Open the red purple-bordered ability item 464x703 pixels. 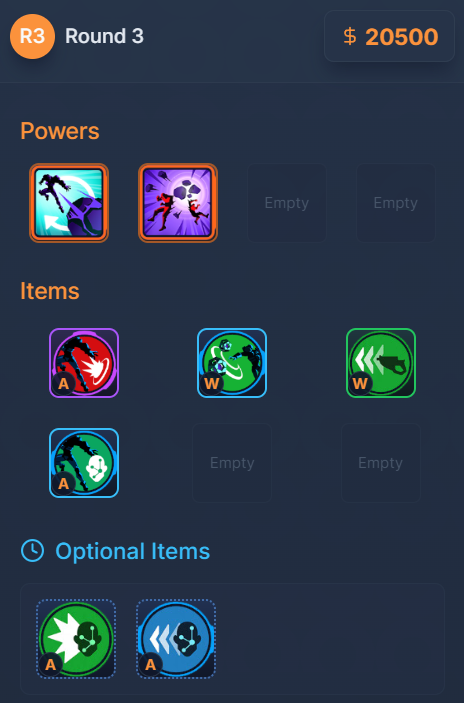click(x=84, y=363)
